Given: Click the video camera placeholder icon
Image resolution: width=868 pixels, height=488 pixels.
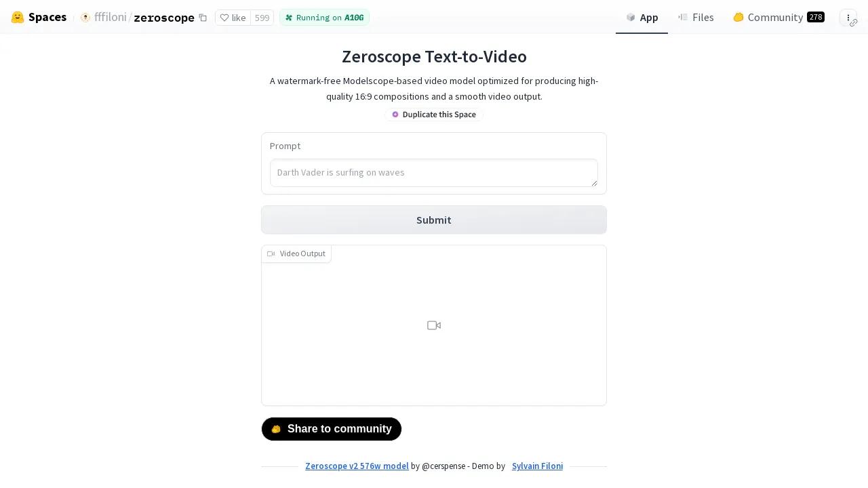Looking at the screenshot, I should [434, 325].
